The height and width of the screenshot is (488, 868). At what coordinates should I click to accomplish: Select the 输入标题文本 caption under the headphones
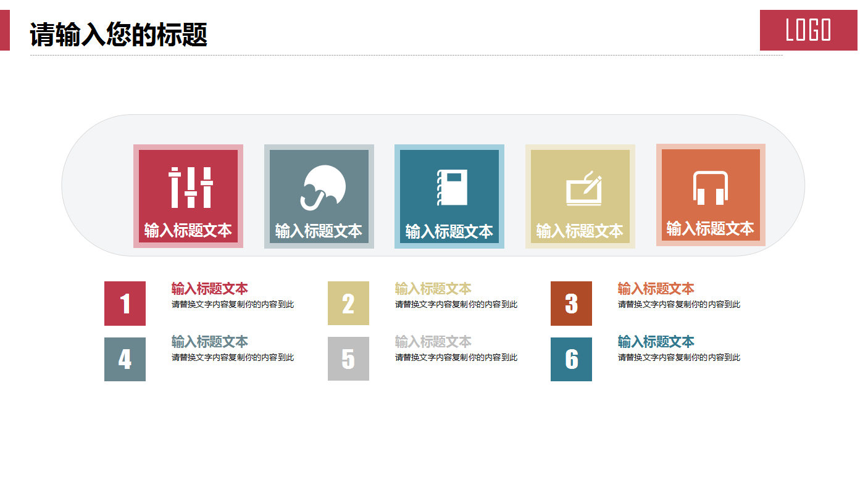tap(710, 229)
